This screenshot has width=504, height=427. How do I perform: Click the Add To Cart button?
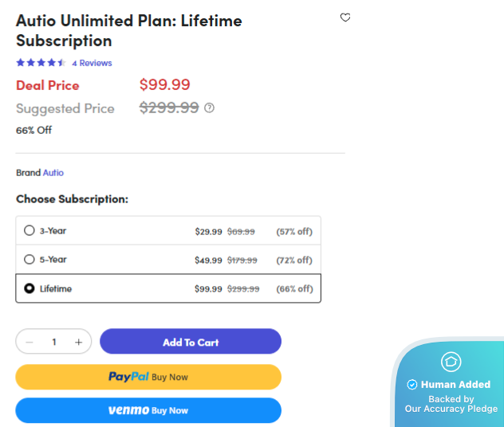(191, 343)
